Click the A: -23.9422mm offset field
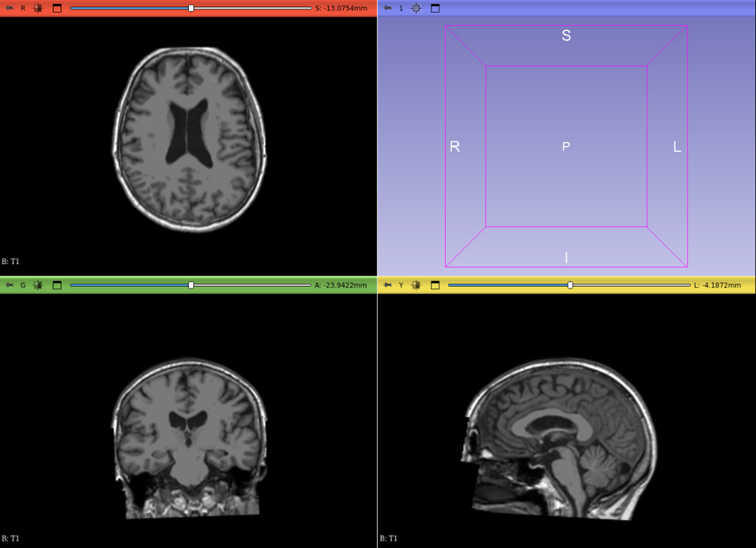Image resolution: width=756 pixels, height=548 pixels. click(x=340, y=285)
